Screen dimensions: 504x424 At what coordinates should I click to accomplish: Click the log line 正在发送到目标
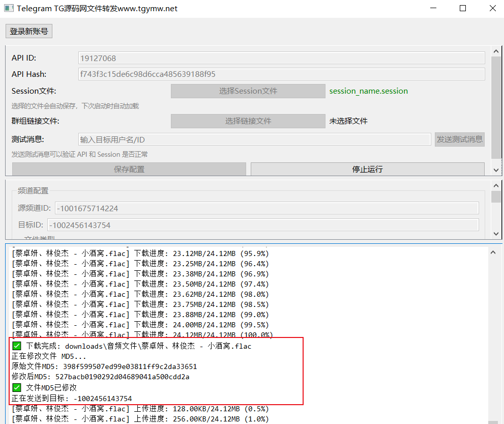point(72,398)
